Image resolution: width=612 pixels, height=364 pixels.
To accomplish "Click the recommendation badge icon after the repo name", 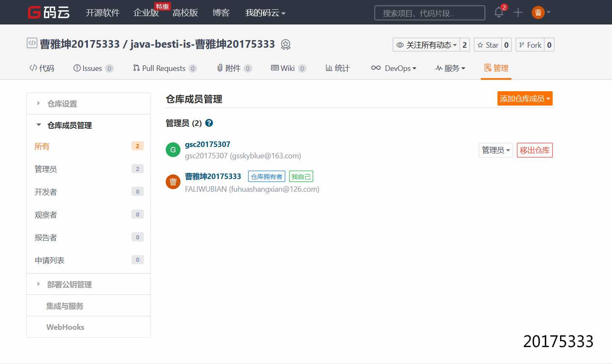I will click(x=286, y=44).
